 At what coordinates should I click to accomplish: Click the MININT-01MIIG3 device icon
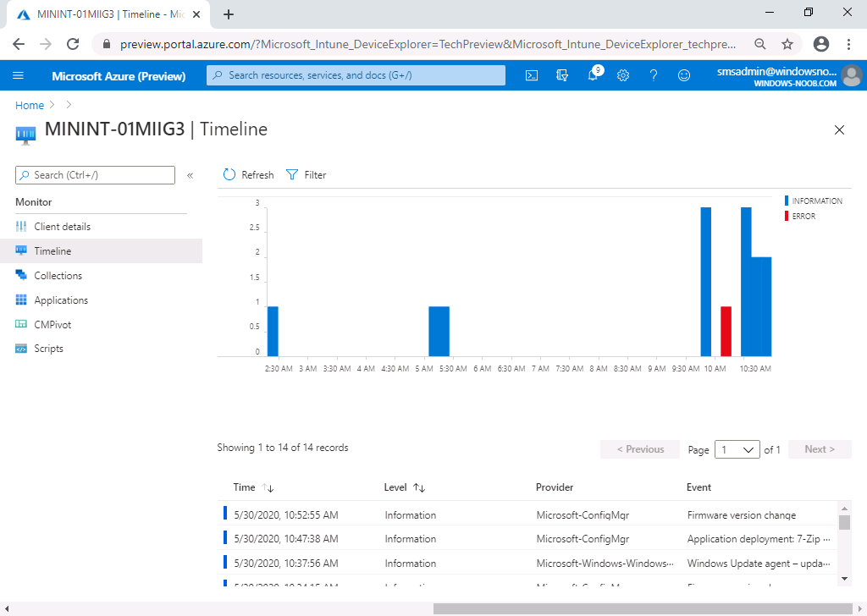coord(25,135)
